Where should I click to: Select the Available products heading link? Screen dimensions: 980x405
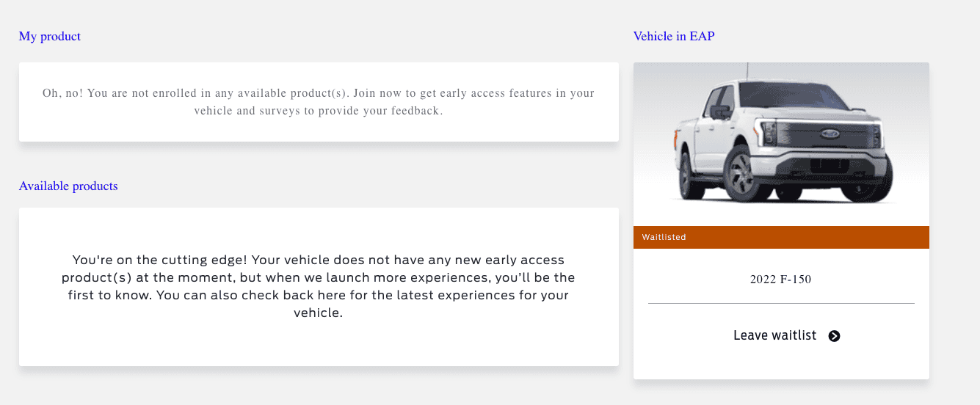tap(68, 186)
